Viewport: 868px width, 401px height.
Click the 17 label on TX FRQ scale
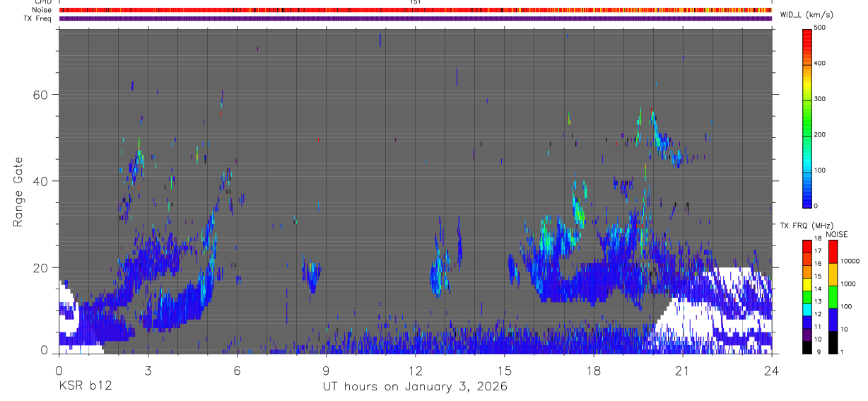pos(818,251)
